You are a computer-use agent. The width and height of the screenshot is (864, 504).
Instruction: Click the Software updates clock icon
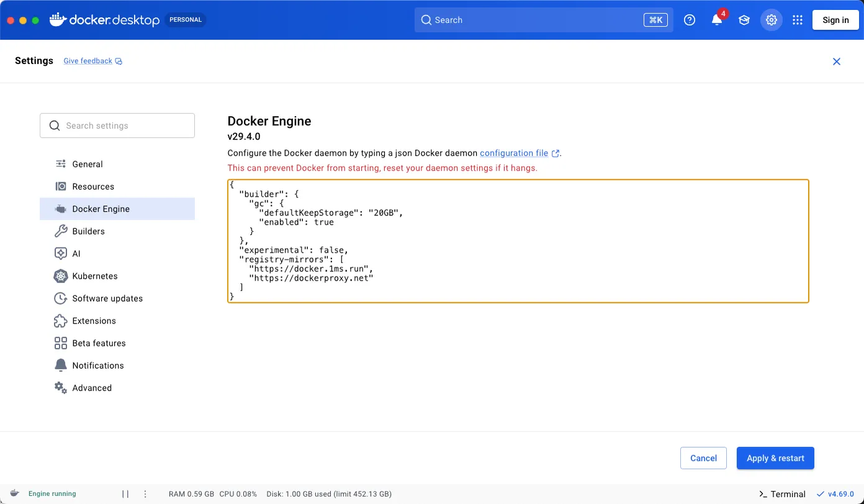coord(61,298)
